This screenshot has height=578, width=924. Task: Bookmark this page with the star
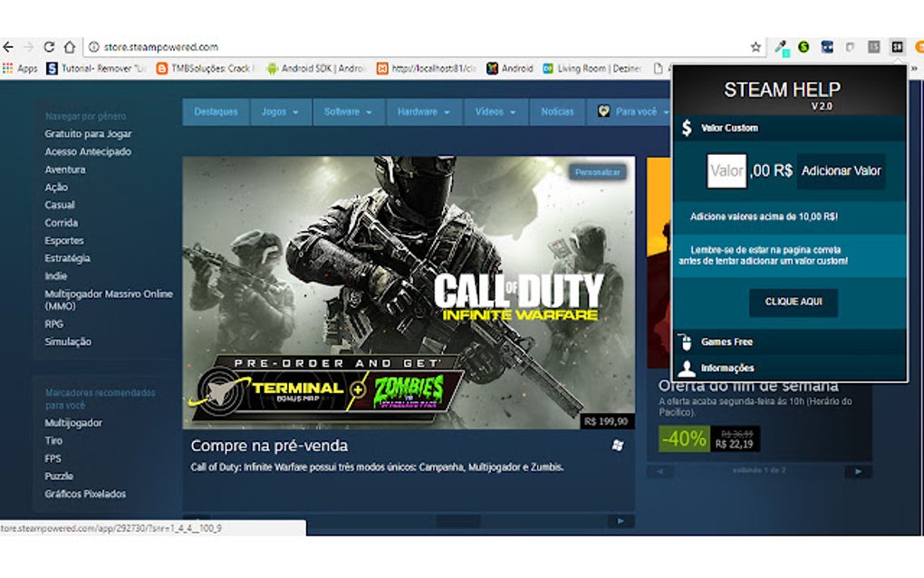(756, 47)
